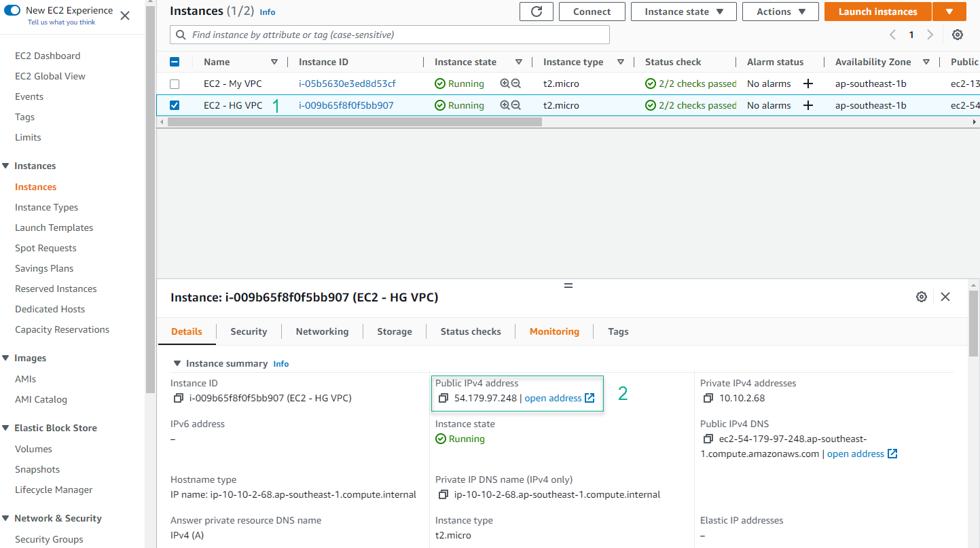Zoom out icon for EC2 - HG VPC row
Image resolution: width=980 pixels, height=548 pixels.
click(516, 105)
